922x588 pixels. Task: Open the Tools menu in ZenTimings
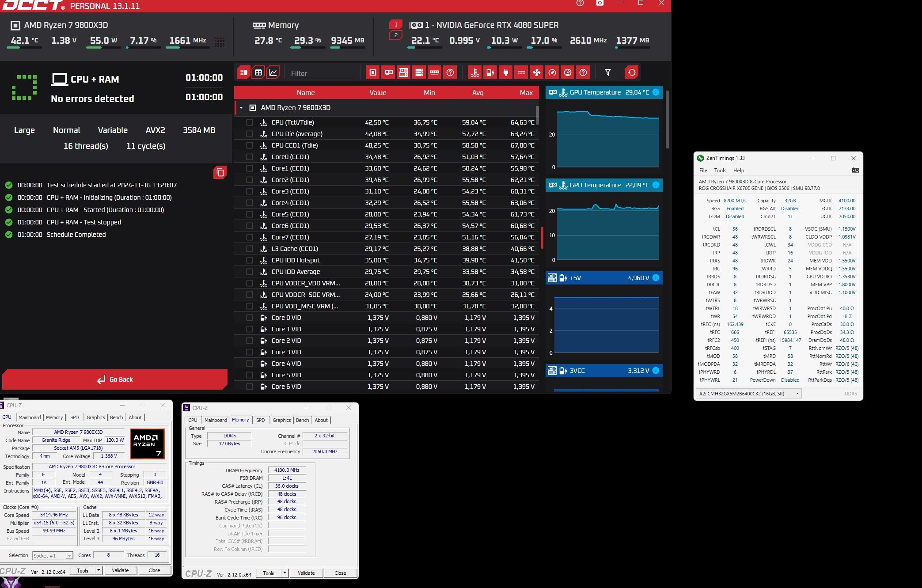(720, 171)
